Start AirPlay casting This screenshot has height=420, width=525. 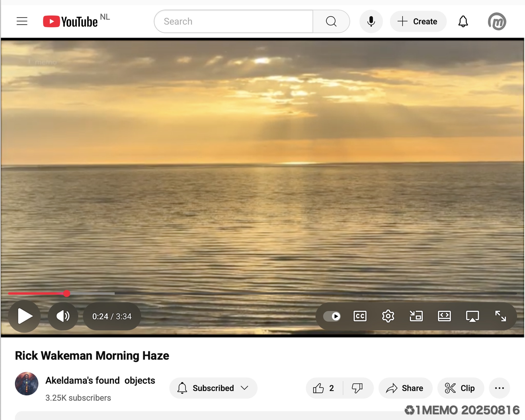[x=472, y=316]
